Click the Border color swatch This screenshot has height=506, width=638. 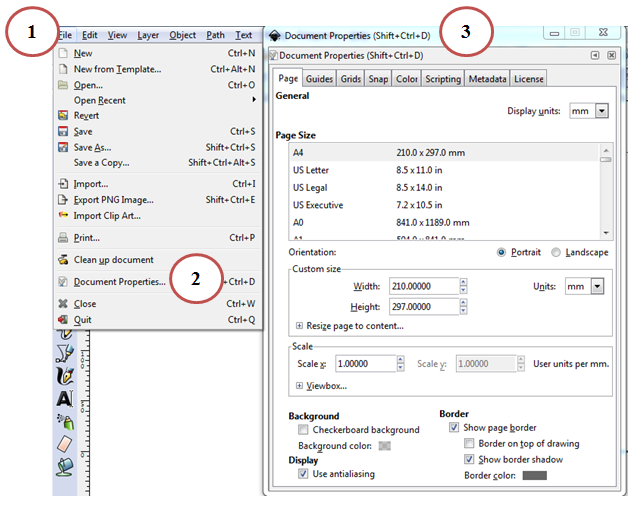pos(534,475)
